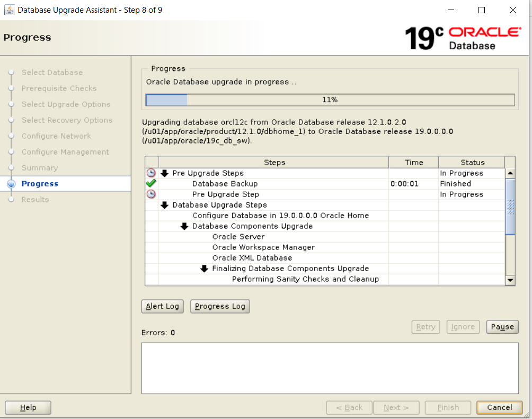The image size is (532, 419).
Task: Collapse the Database Upgrade Steps arrow
Action: [165, 205]
